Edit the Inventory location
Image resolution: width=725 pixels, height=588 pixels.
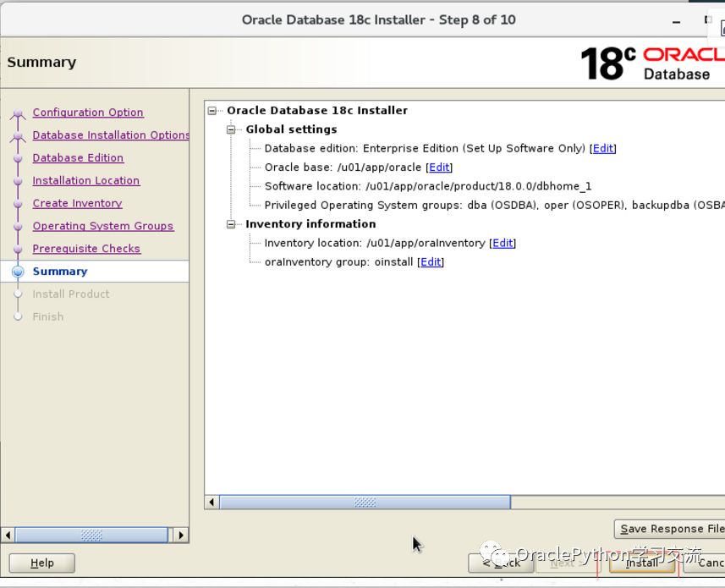pos(503,243)
